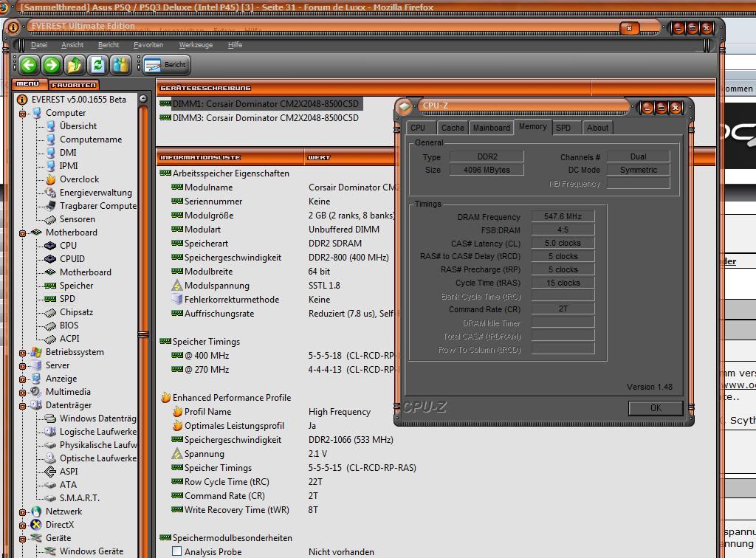
Task: Select Optische Laufwerke tree item
Action: [98, 458]
